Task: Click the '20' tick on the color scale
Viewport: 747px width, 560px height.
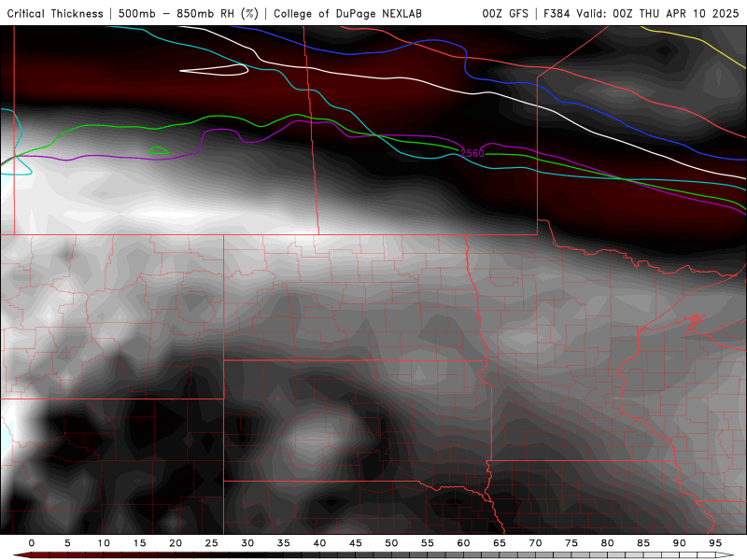Action: click(x=176, y=543)
